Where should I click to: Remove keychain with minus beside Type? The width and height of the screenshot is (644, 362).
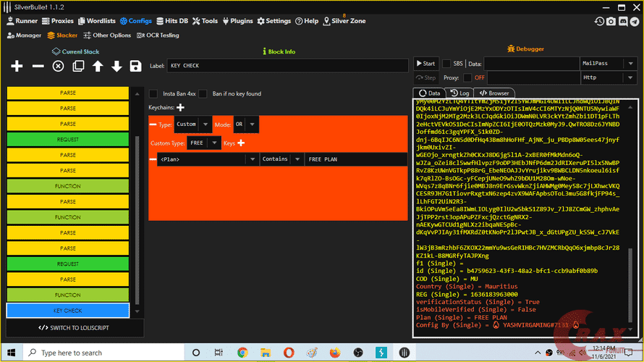click(153, 125)
